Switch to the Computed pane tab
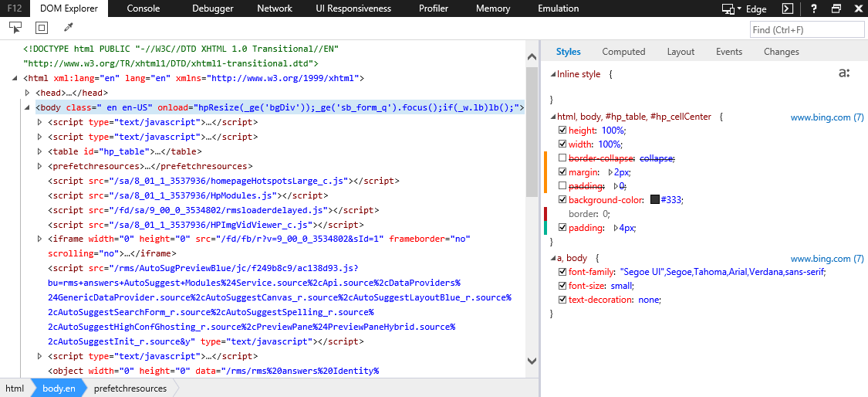Screen dimensions: 868x397 (623, 52)
